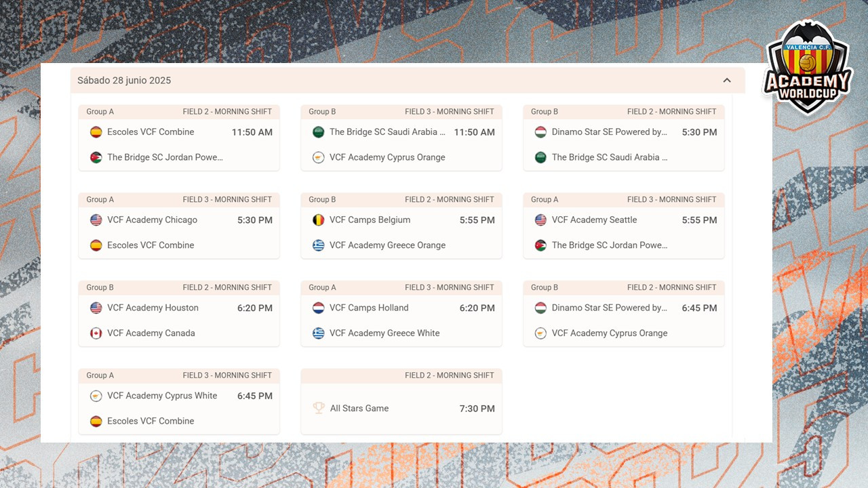The width and height of the screenshot is (868, 488).
Task: Click the US flag beside VCF Academy Houston
Action: point(96,308)
